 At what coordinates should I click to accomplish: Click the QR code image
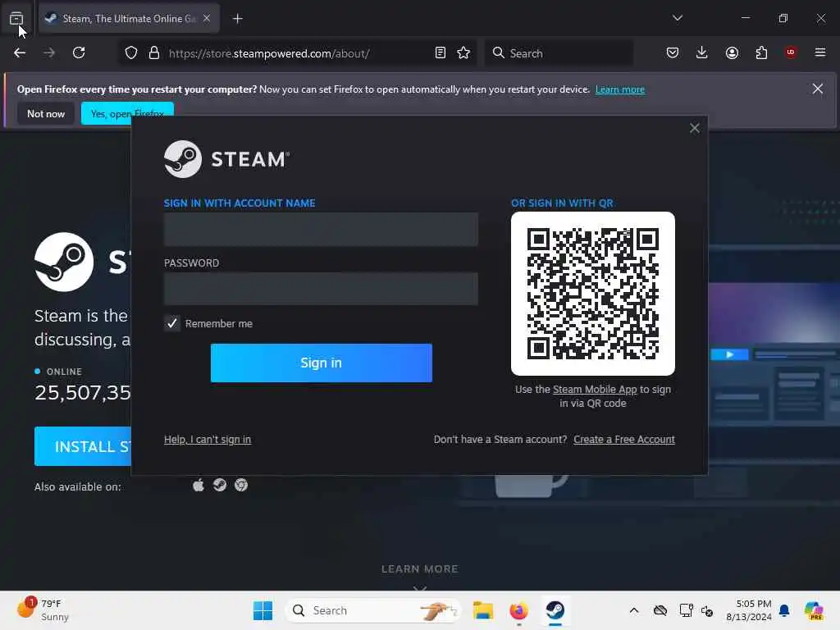point(593,294)
